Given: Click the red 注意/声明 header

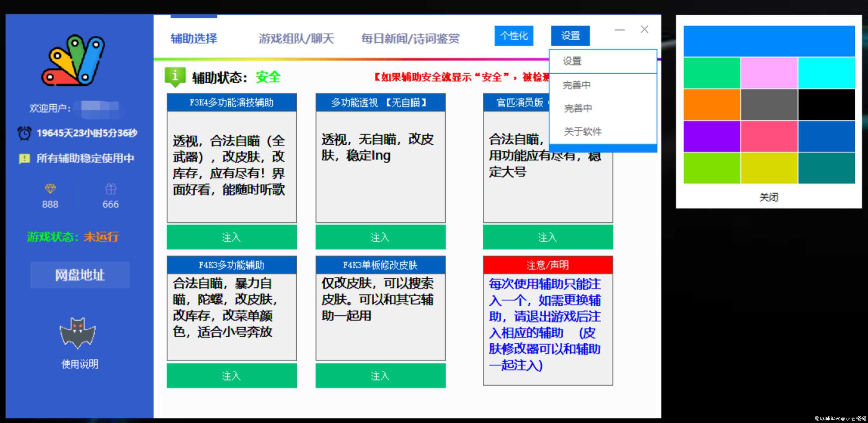Looking at the screenshot, I should tap(548, 265).
